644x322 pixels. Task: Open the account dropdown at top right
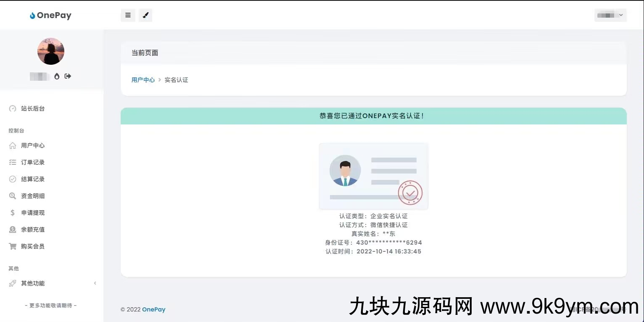[x=610, y=15]
